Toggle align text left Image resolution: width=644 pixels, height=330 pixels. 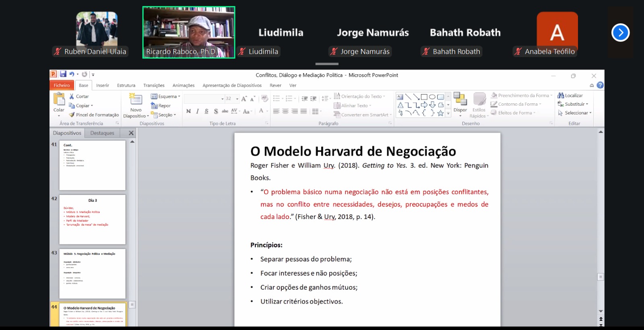(276, 111)
